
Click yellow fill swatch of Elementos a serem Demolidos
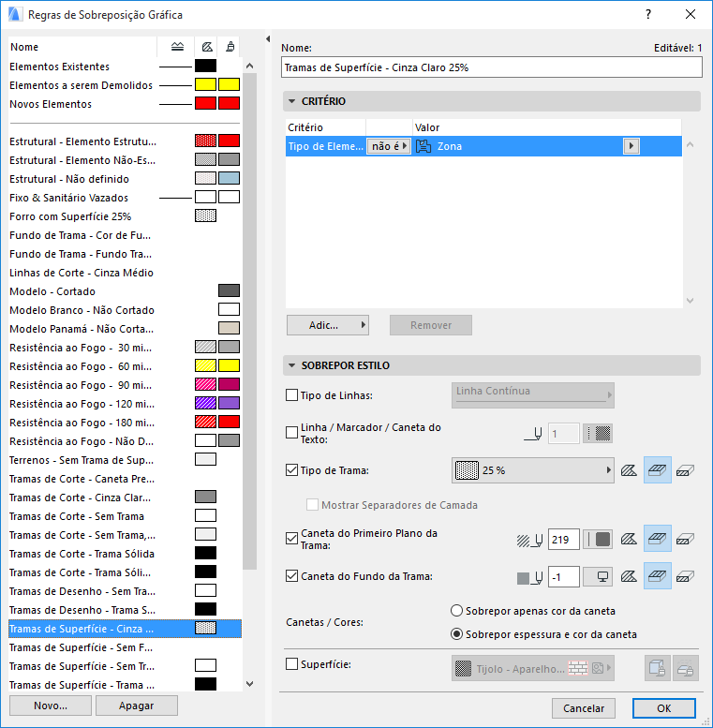[x=205, y=84]
